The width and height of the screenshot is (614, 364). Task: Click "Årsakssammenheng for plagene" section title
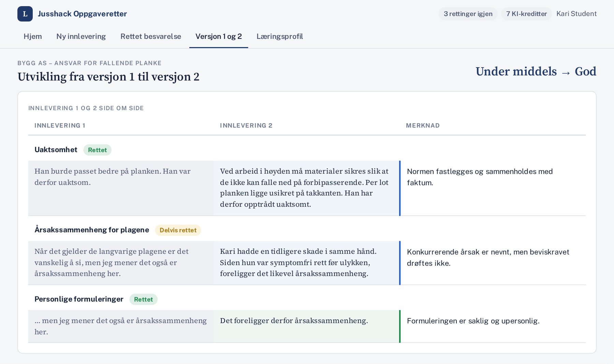point(92,230)
